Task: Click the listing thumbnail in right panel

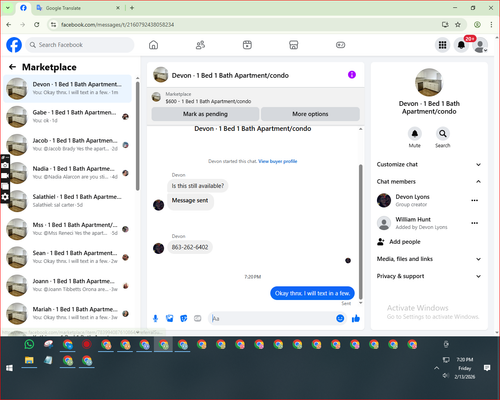Action: 429,82
